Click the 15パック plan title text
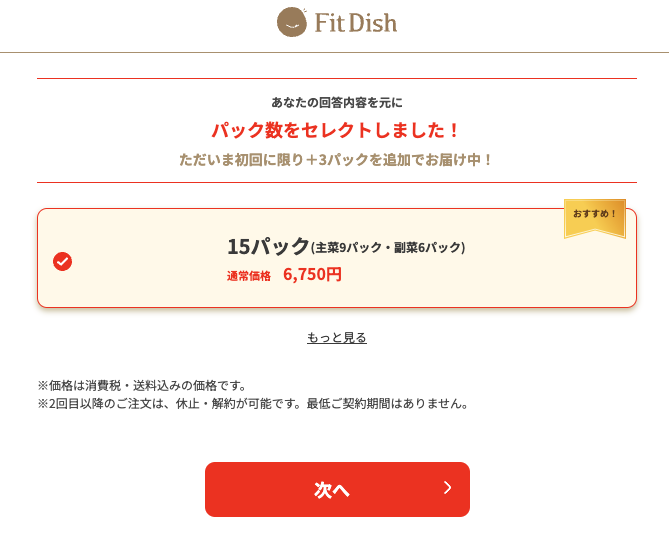Viewport: 669px width, 548px height. 268,246
